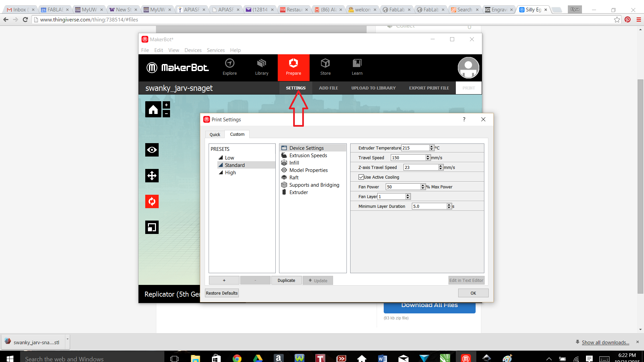644x362 pixels.
Task: Bookmark this page with the star
Action: tap(617, 19)
